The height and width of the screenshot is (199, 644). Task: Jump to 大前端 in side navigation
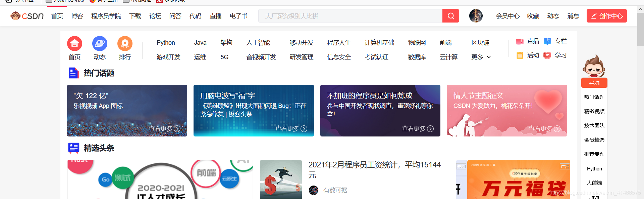click(x=594, y=183)
